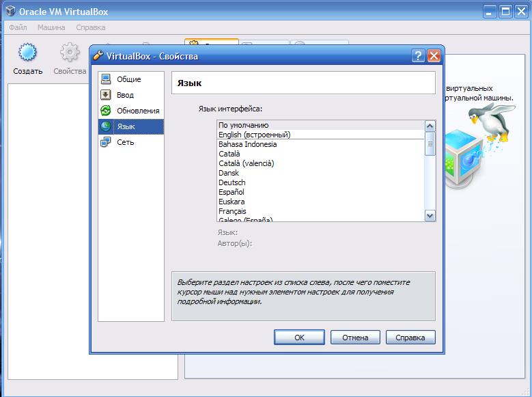The height and width of the screenshot is (397, 532).
Task: Click the Создать toolbar icon in main window
Action: click(27, 53)
